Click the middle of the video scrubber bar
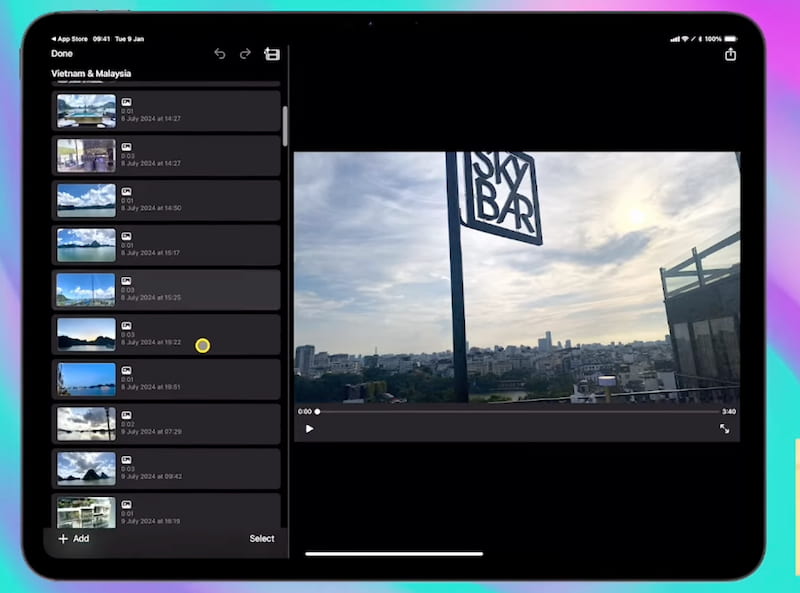Image resolution: width=800 pixels, height=593 pixels. [x=517, y=411]
